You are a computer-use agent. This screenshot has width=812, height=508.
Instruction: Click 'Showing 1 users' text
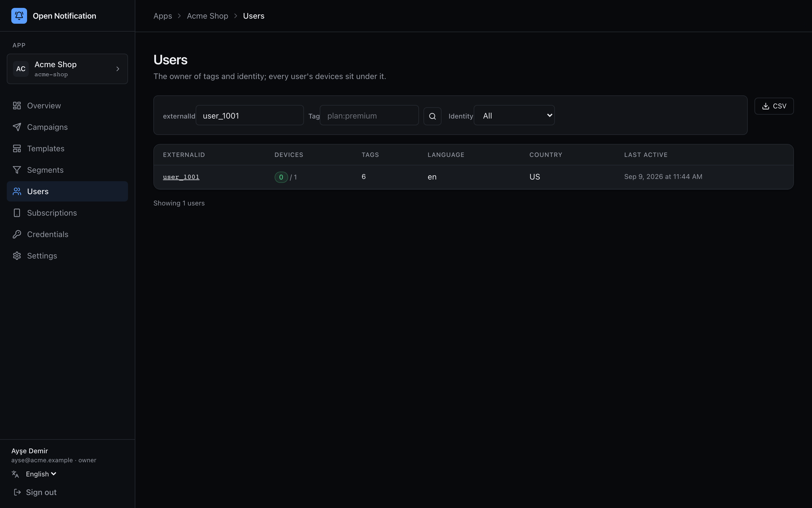coord(179,203)
